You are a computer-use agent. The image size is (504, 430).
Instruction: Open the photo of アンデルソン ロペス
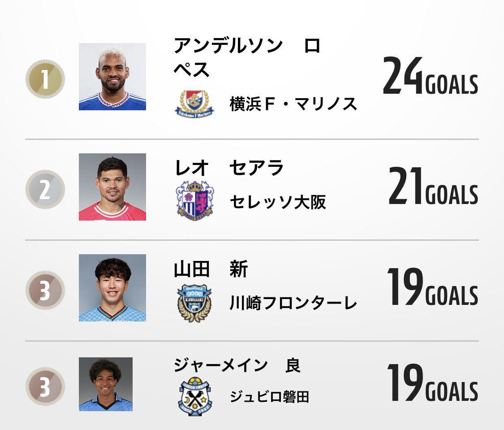(x=112, y=77)
